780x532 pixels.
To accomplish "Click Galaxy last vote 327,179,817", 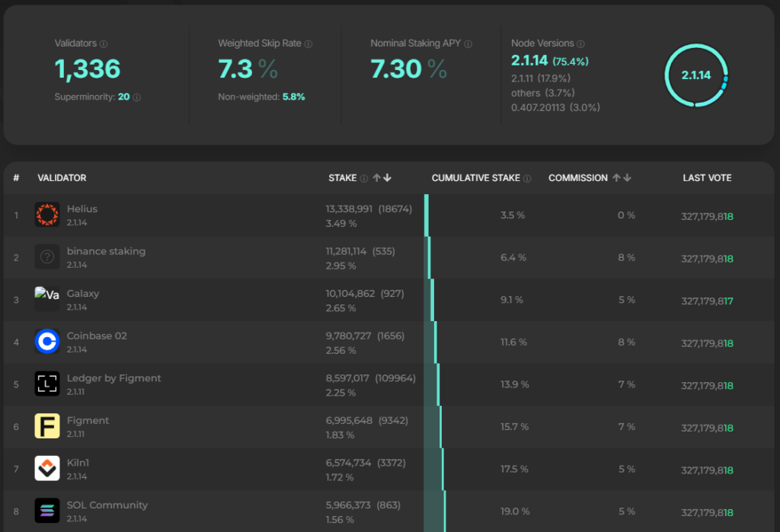I will (x=707, y=301).
